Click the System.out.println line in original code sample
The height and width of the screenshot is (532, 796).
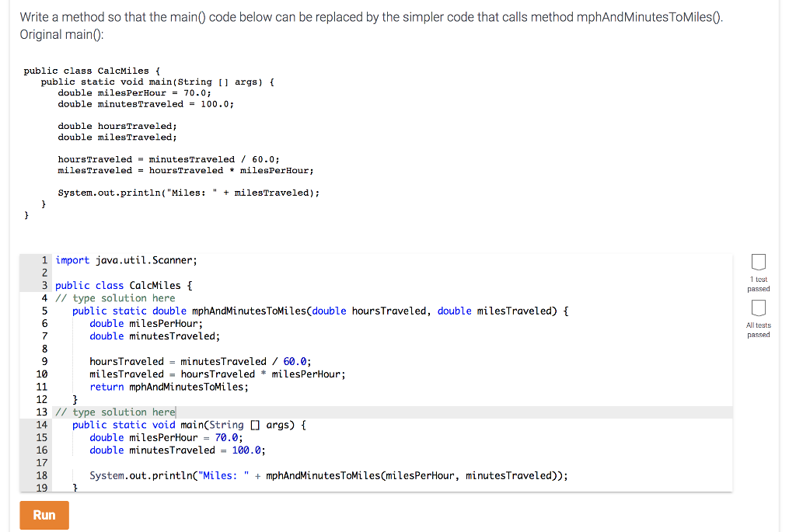(189, 193)
